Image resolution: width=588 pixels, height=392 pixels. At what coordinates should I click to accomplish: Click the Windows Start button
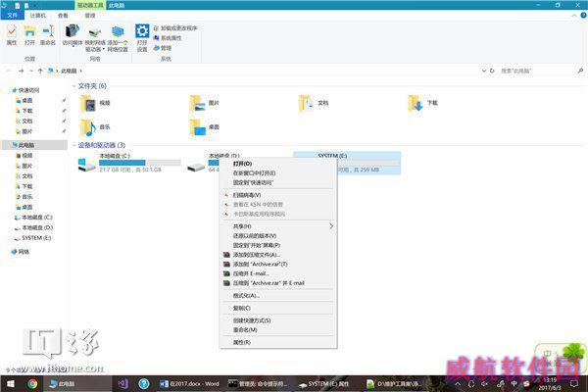[x=11, y=384]
